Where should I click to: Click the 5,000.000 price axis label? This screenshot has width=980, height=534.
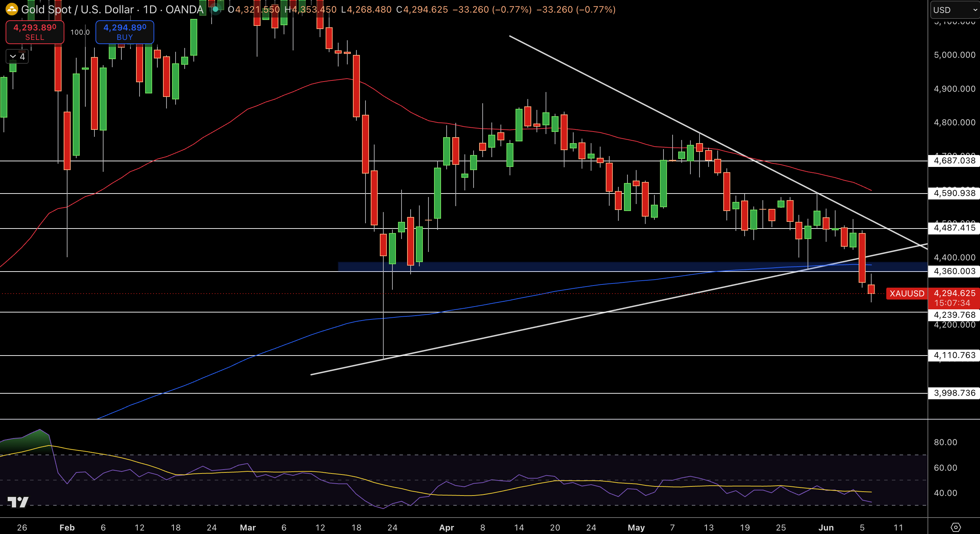pyautogui.click(x=954, y=55)
